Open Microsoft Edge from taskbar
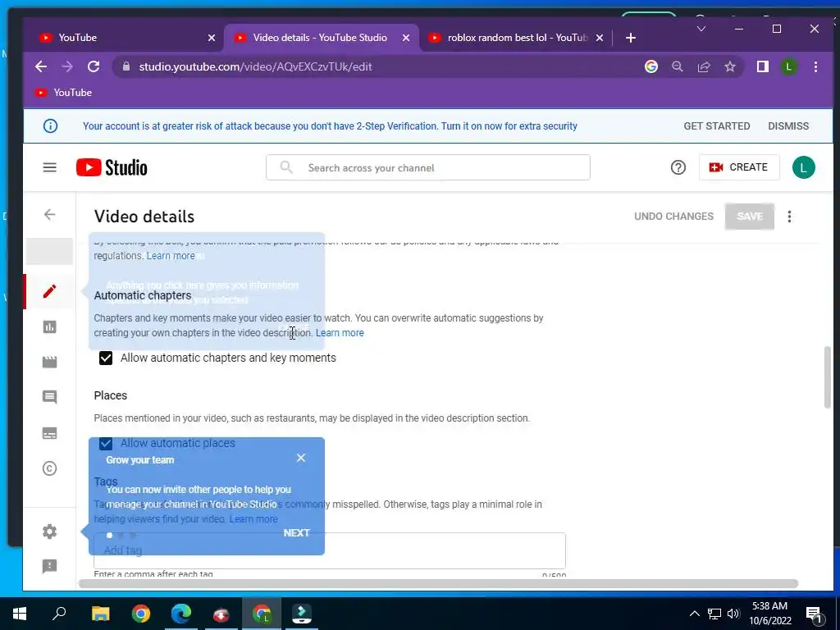Image resolution: width=840 pixels, height=630 pixels. coord(181,614)
